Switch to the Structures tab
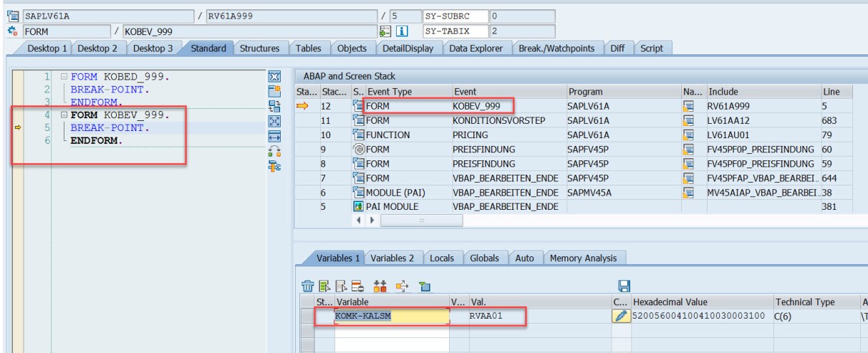The height and width of the screenshot is (353, 868). tap(259, 48)
